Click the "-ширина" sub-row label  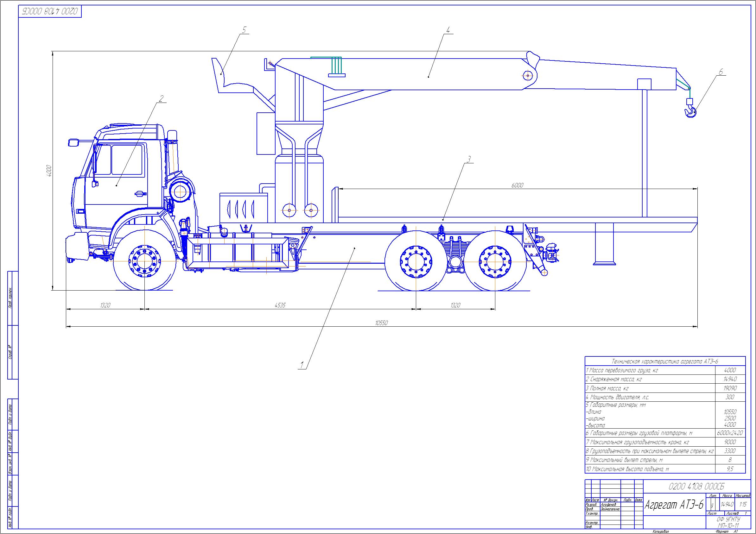pos(595,418)
